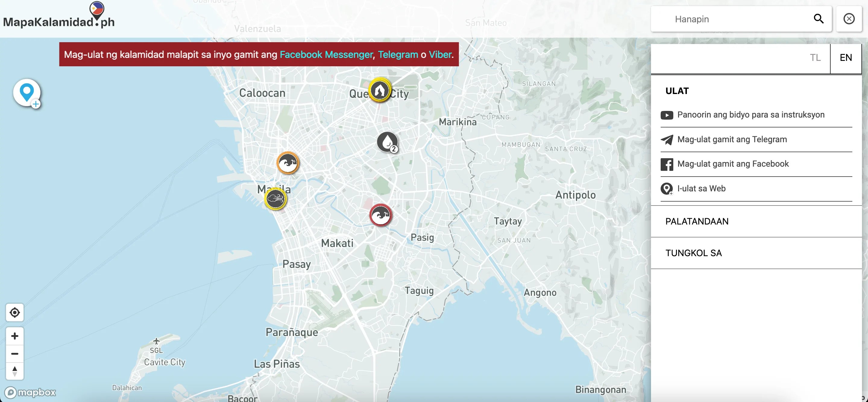Click the flood marker with badge 2
This screenshot has height=402, width=868.
pos(387,142)
